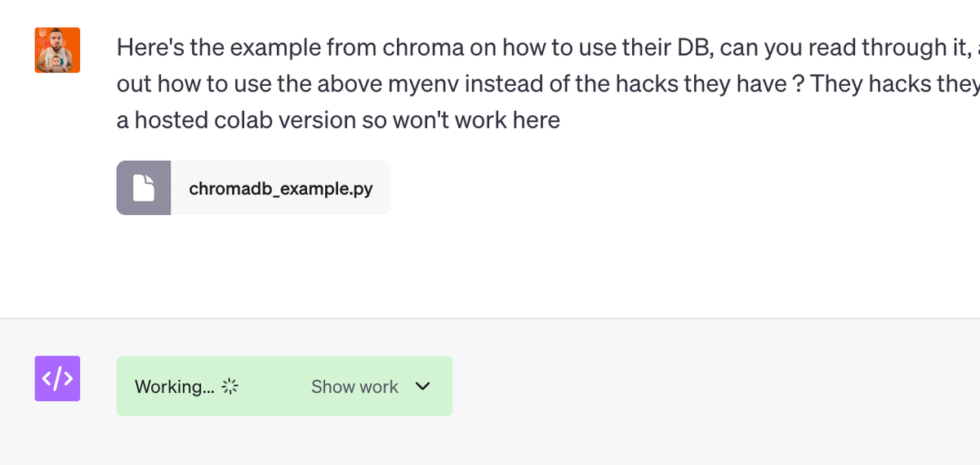Click the phrase "won't work here"
The height and width of the screenshot is (465, 980).
[481, 121]
